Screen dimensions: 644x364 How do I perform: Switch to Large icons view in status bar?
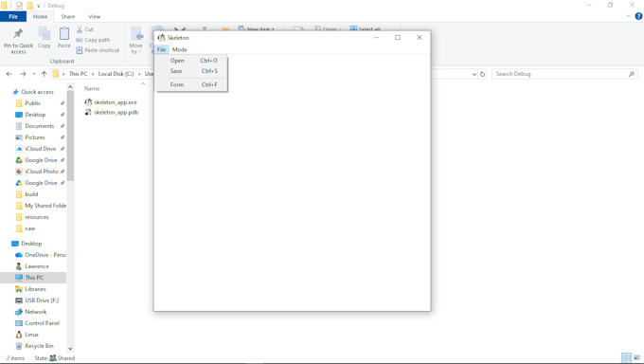[637, 357]
